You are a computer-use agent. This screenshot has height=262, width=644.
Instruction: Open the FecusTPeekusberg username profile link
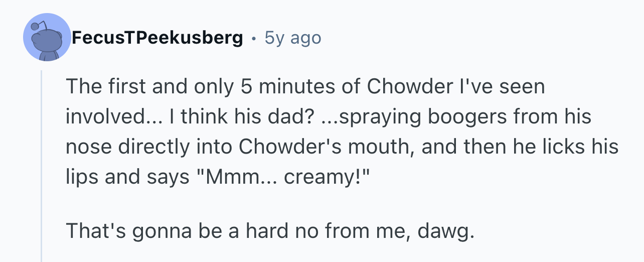click(157, 38)
